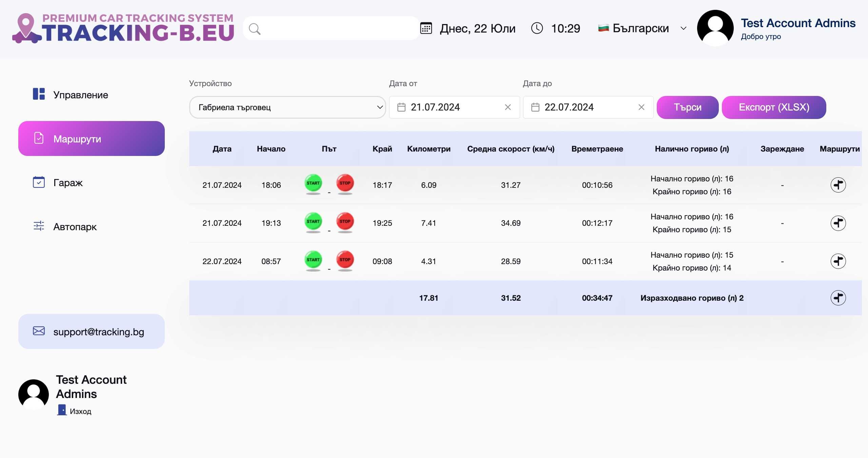Viewport: 868px width, 458px height.
Task: Open the Български language selector
Action: pyautogui.click(x=642, y=28)
